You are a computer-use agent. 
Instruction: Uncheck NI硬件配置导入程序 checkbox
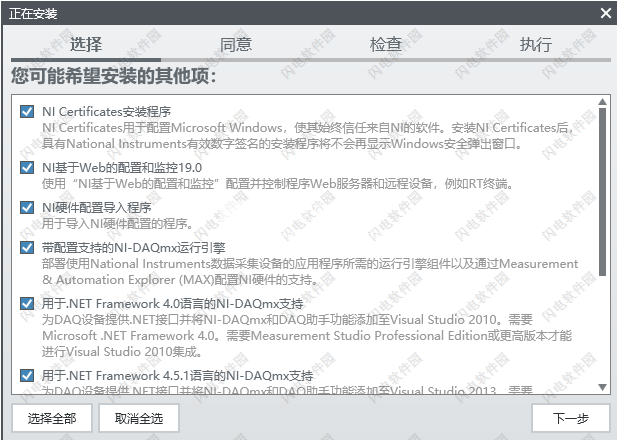pos(27,207)
